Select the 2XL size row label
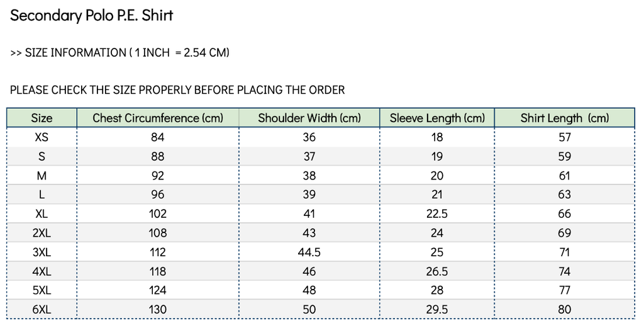This screenshot has width=644, height=328. click(x=42, y=233)
